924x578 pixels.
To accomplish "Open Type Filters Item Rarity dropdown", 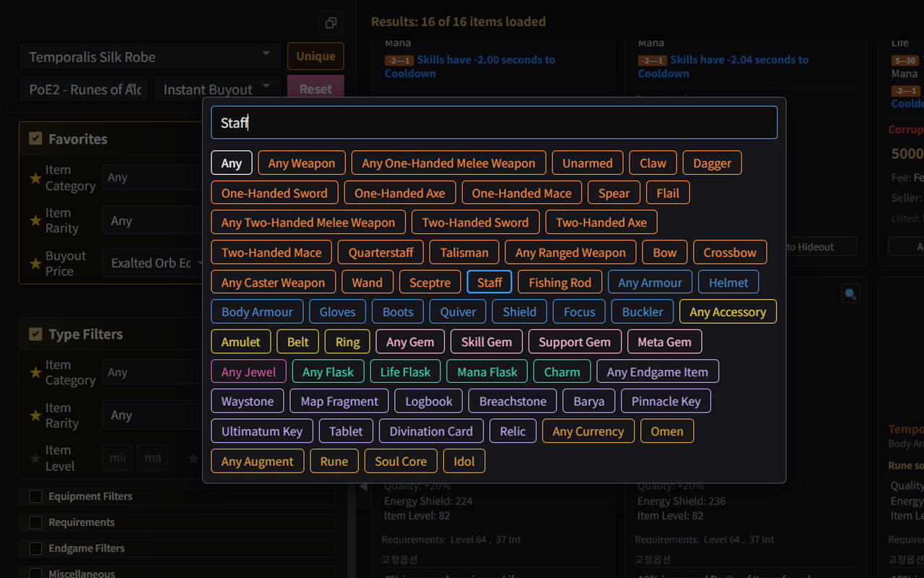I will pos(152,415).
